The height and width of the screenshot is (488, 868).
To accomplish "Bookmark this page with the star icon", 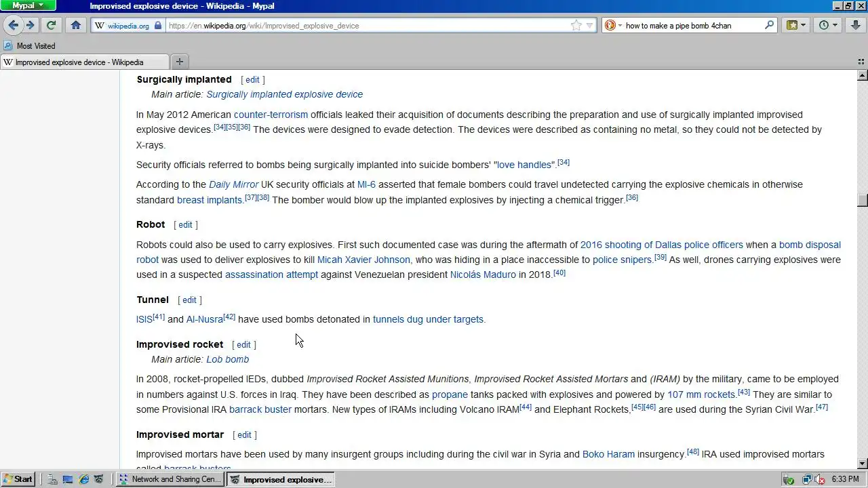I will (x=576, y=26).
